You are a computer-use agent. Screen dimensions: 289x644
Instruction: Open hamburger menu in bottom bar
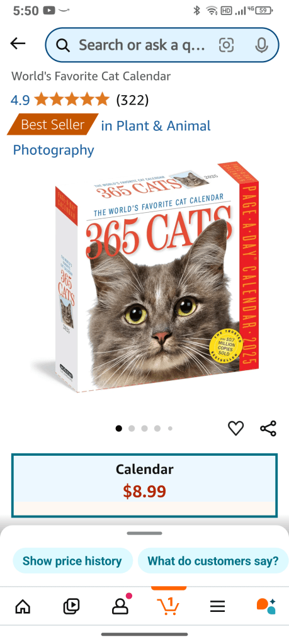217,606
